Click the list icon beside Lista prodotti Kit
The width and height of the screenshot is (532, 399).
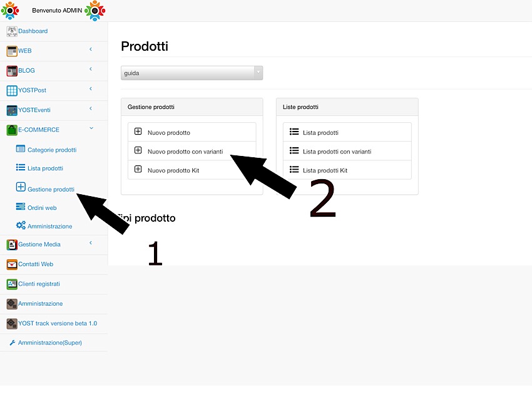pos(294,170)
